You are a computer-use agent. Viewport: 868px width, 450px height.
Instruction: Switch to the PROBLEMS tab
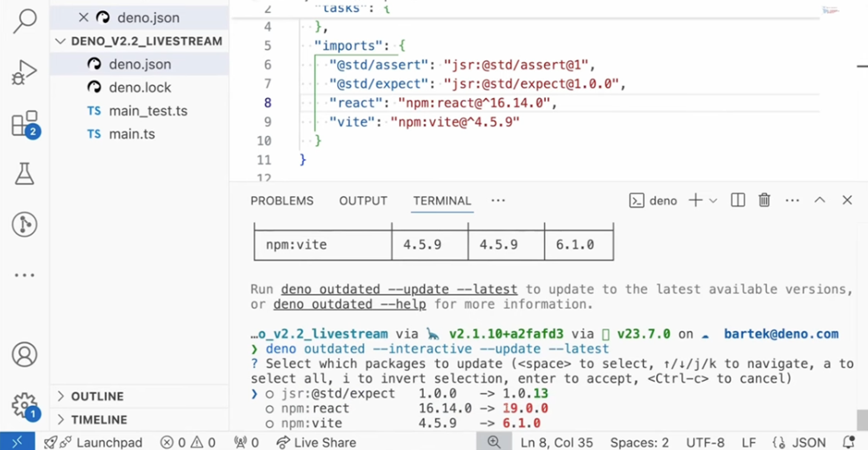[x=282, y=201]
